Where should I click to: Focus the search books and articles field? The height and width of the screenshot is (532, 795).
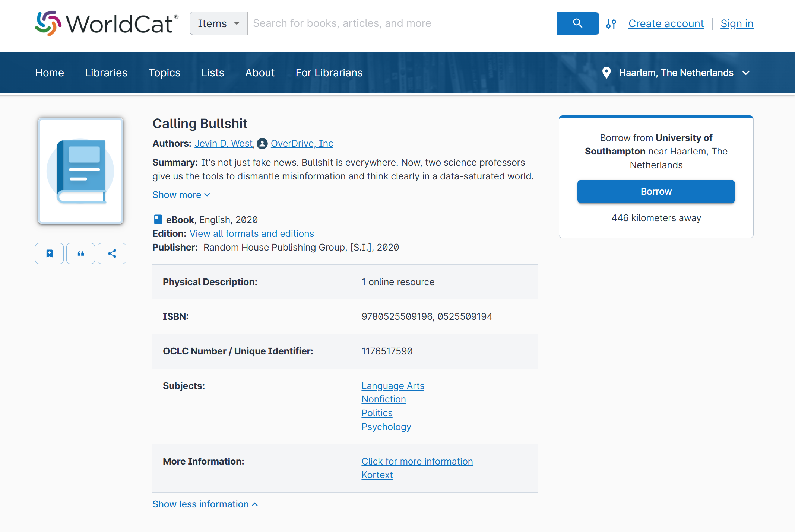point(402,23)
